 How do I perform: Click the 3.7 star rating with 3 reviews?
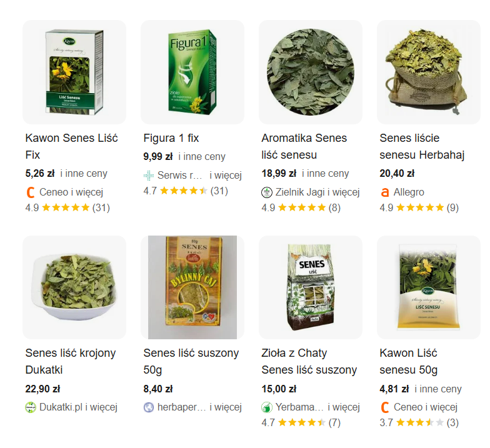(x=419, y=422)
